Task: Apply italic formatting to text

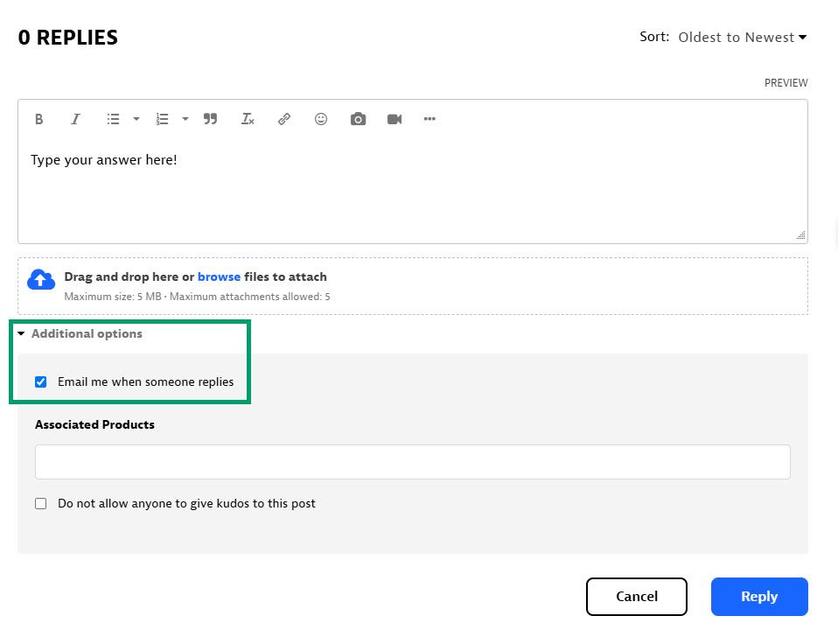Action: [76, 119]
